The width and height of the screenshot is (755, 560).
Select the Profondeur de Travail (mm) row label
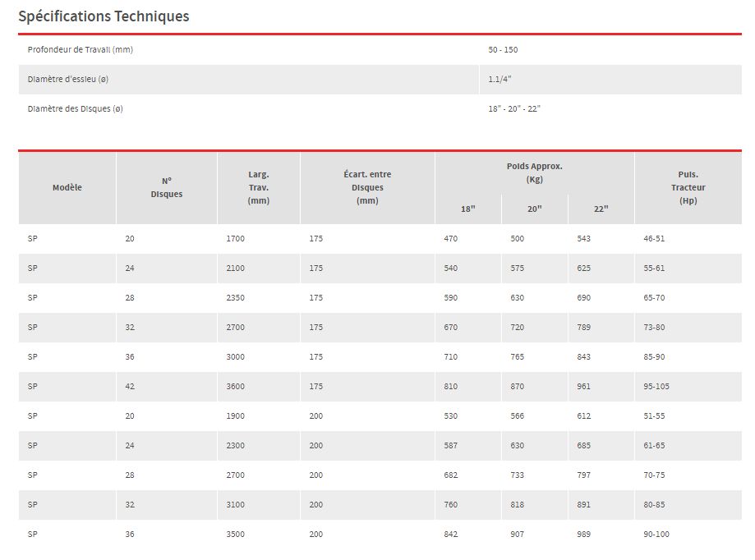coord(81,50)
